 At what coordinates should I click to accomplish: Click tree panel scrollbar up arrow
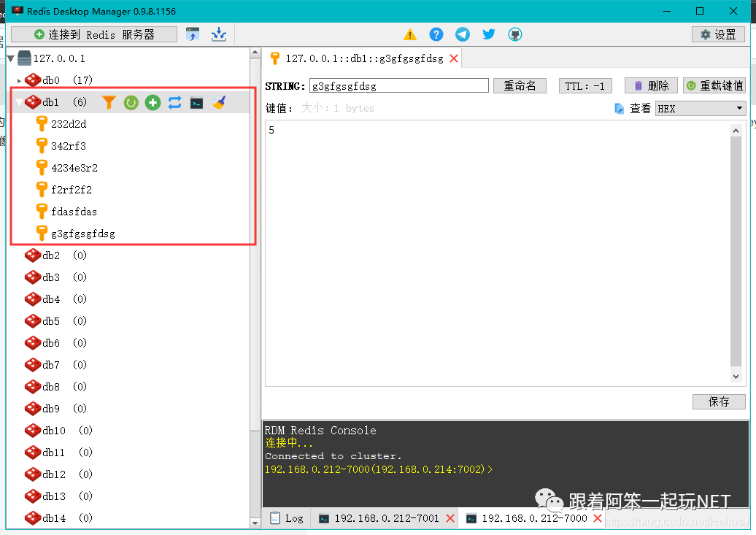(255, 53)
